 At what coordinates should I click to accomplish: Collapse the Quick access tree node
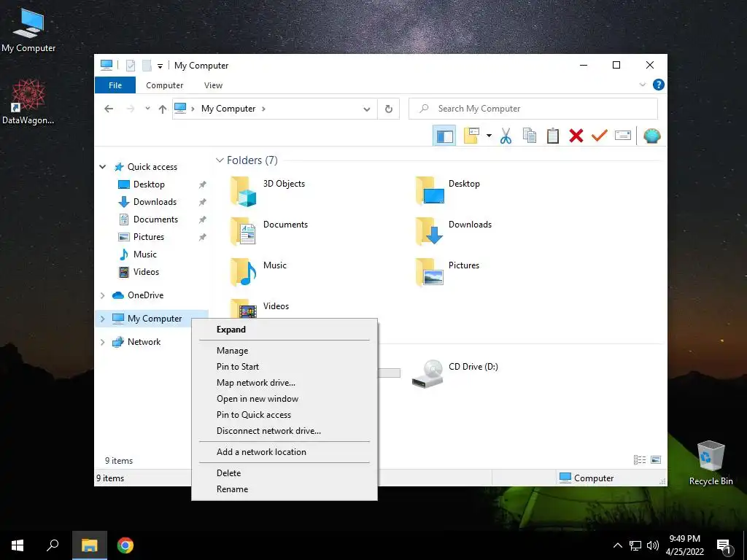[102, 167]
